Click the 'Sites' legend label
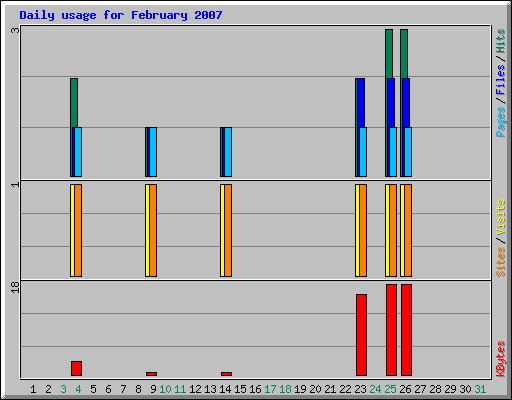The height and width of the screenshot is (400, 512). 500,262
